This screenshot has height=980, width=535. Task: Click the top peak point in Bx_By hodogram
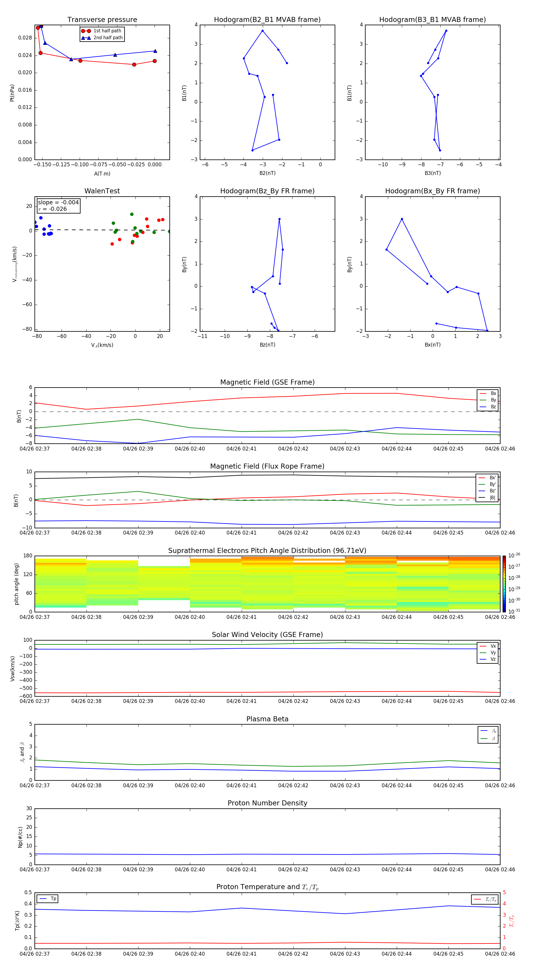tap(402, 219)
